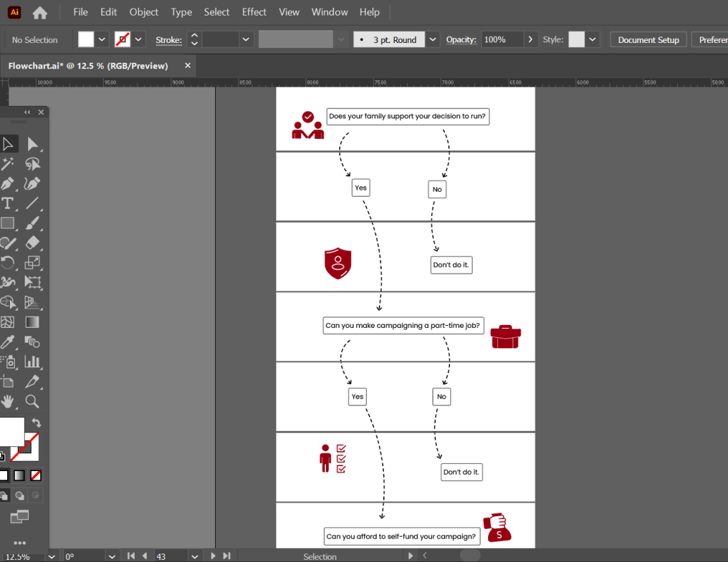
Task: Open the Object menu
Action: pyautogui.click(x=144, y=12)
